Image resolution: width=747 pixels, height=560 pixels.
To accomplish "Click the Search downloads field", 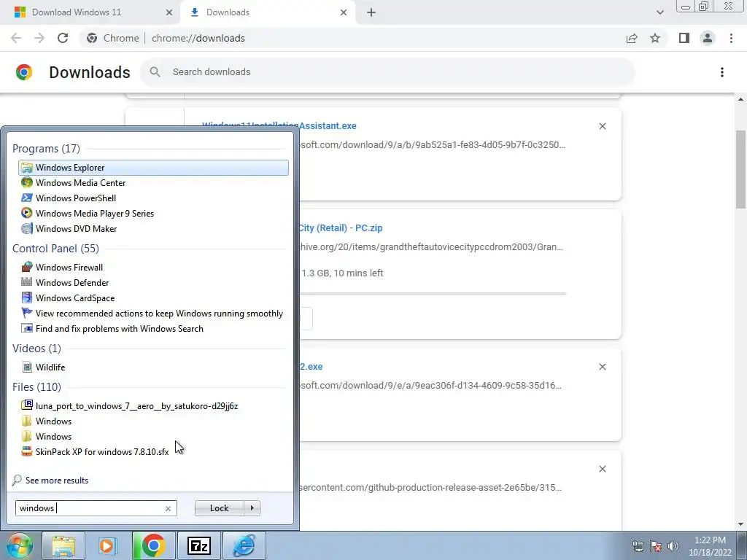I will pos(388,72).
